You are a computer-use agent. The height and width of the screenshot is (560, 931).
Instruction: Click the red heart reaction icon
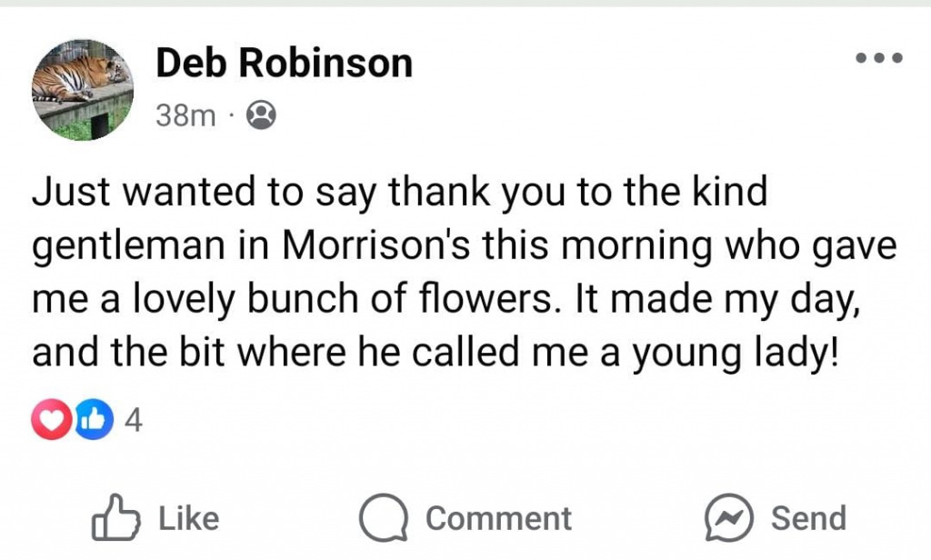52,421
